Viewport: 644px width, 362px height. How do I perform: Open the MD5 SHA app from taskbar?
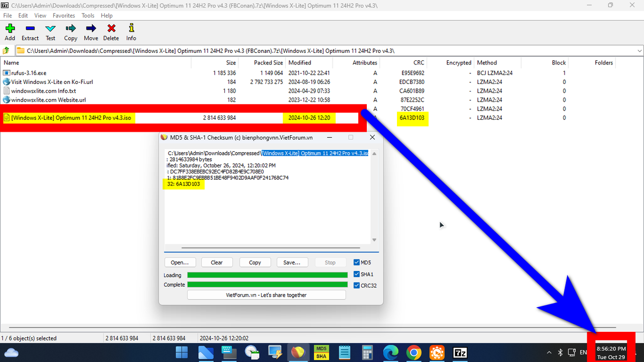click(321, 352)
